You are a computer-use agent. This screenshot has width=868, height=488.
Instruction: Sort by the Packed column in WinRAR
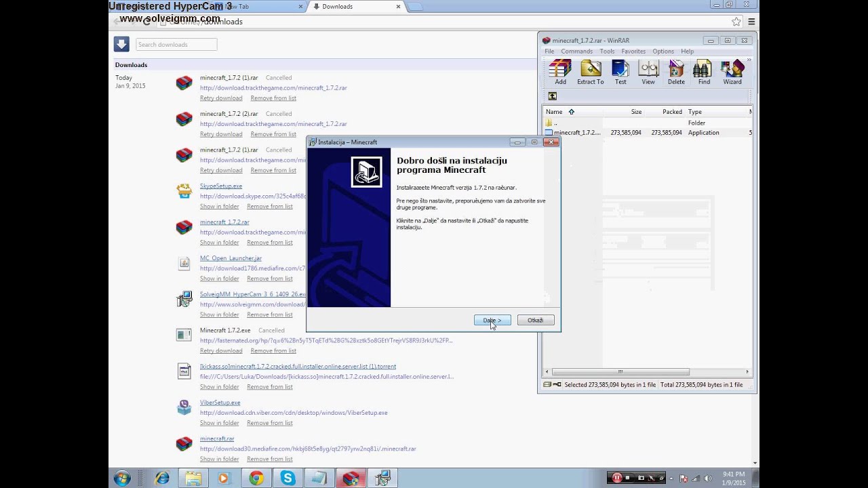point(665,112)
